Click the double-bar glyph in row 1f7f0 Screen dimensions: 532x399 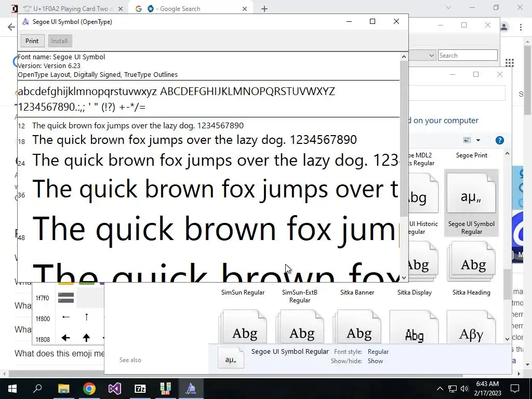[x=66, y=298]
